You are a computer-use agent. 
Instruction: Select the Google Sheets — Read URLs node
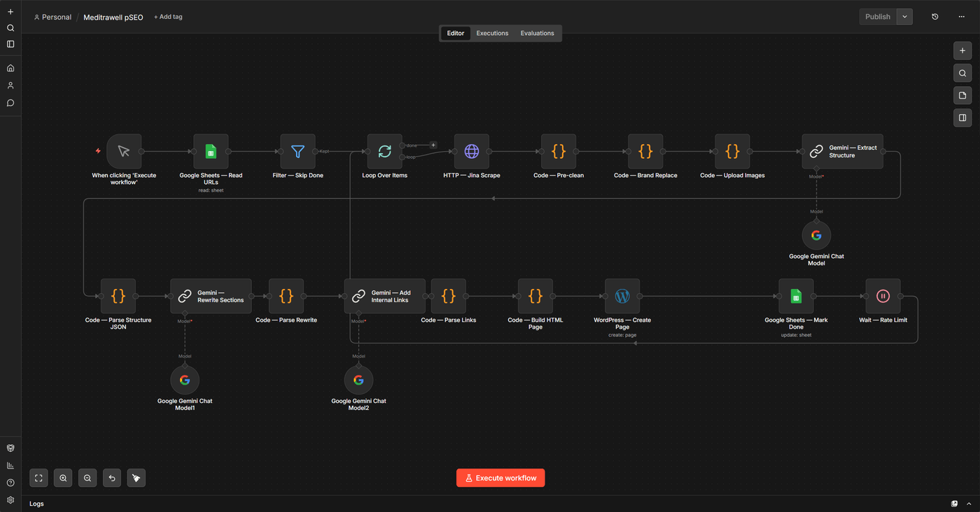tap(211, 151)
